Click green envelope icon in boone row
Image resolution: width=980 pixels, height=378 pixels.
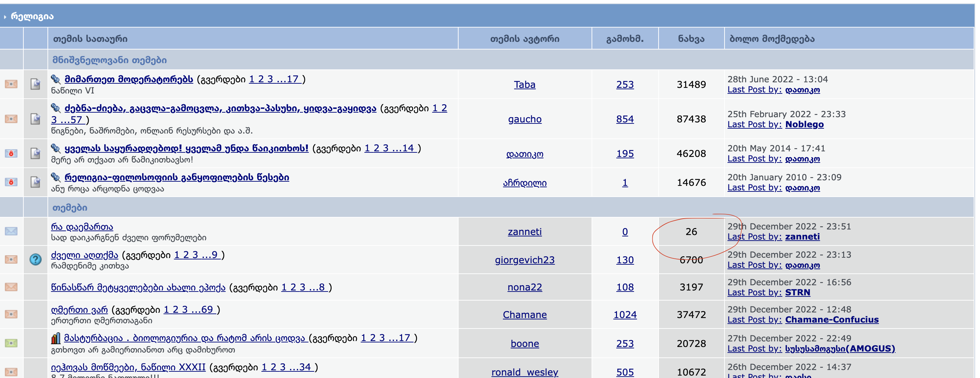(11, 343)
